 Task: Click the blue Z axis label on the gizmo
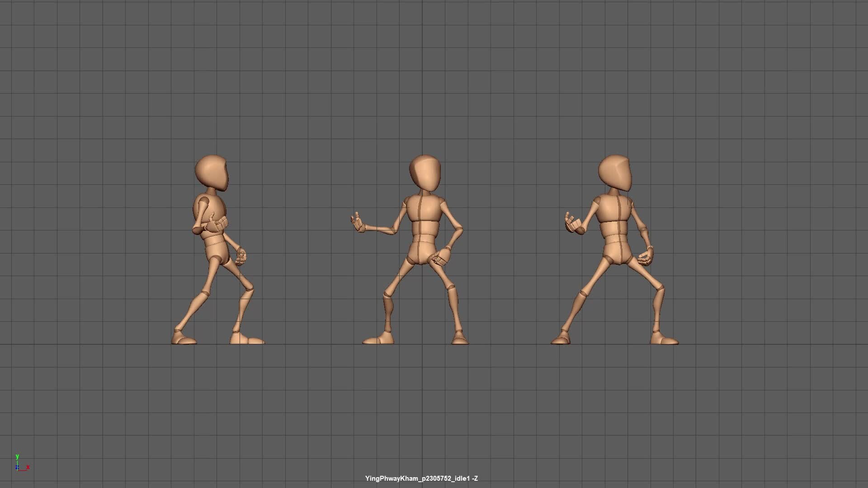click(x=17, y=468)
